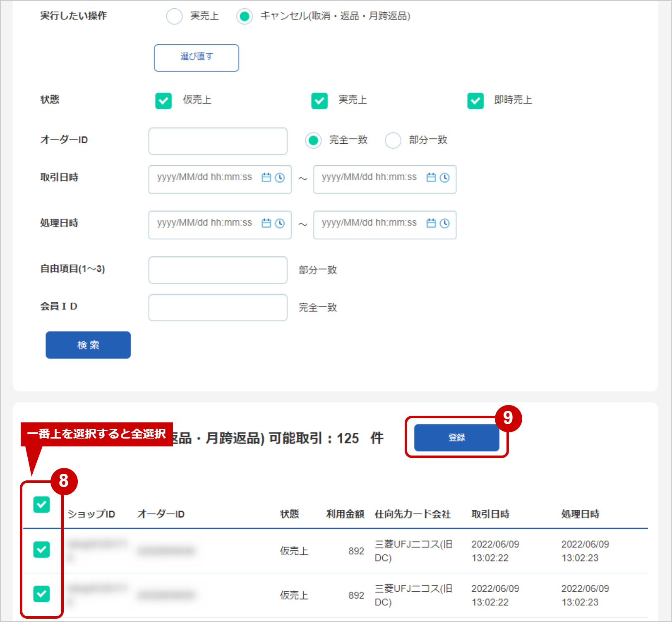
Task: Focus the オーダーID input field
Action: [x=218, y=141]
